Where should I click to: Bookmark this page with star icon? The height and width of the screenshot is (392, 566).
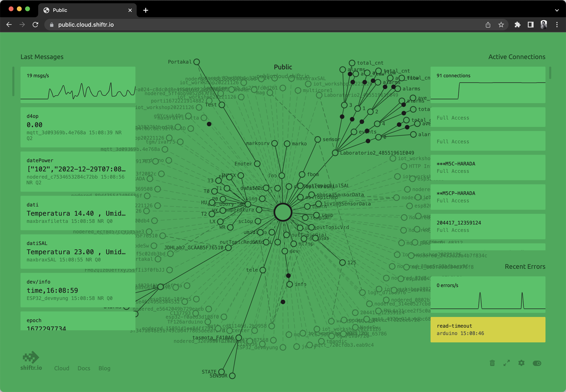[x=501, y=25]
